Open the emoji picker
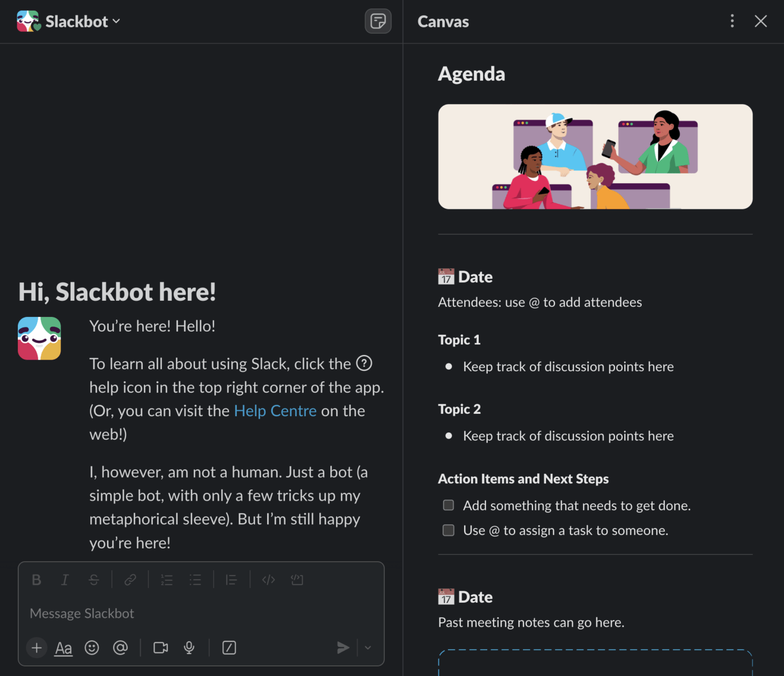The height and width of the screenshot is (676, 784). [92, 648]
